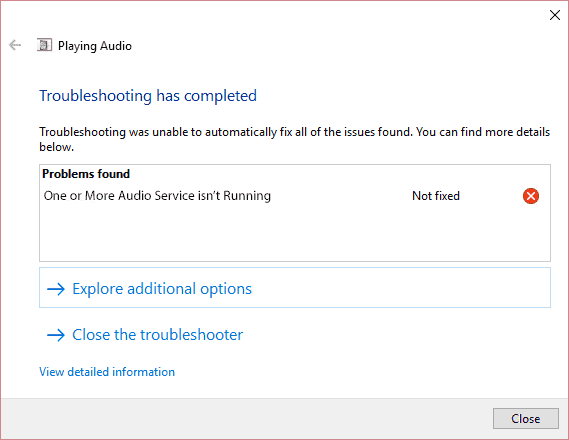569x440 pixels.
Task: Click the 'Playing Audio' title text
Action: pos(95,46)
